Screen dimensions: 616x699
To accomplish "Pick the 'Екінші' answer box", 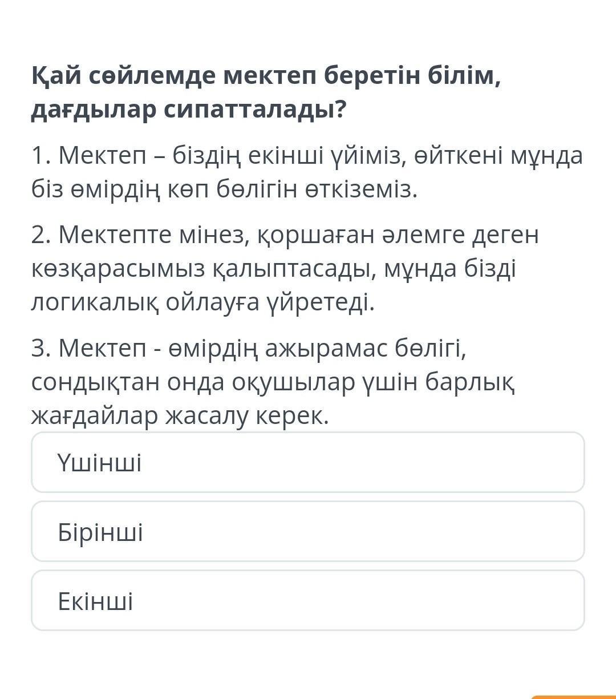I will point(308,600).
